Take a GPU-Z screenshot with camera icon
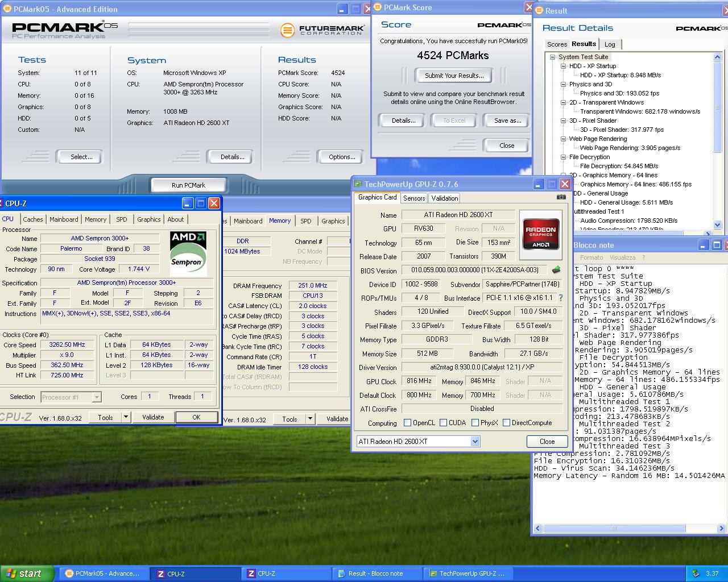The width and height of the screenshot is (728, 582). click(x=561, y=197)
